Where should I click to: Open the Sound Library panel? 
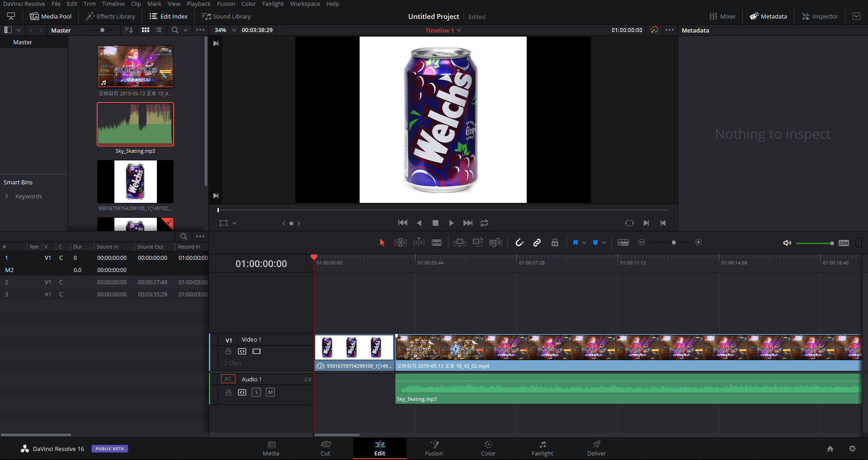pyautogui.click(x=226, y=16)
